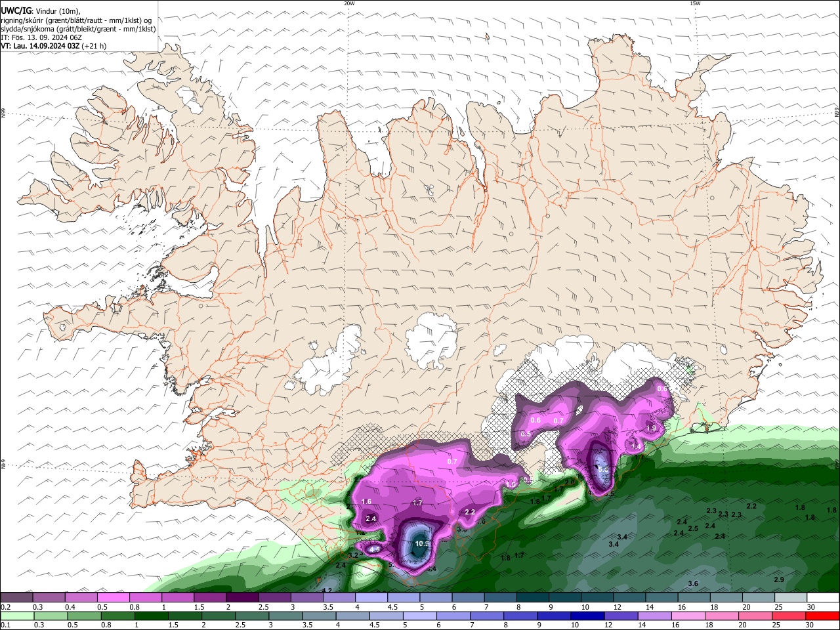Image resolution: width=840 pixels, height=630 pixels.
Task: Pick the palest green rain swatch between 0.1 and 0.3
Action: click(x=16, y=616)
